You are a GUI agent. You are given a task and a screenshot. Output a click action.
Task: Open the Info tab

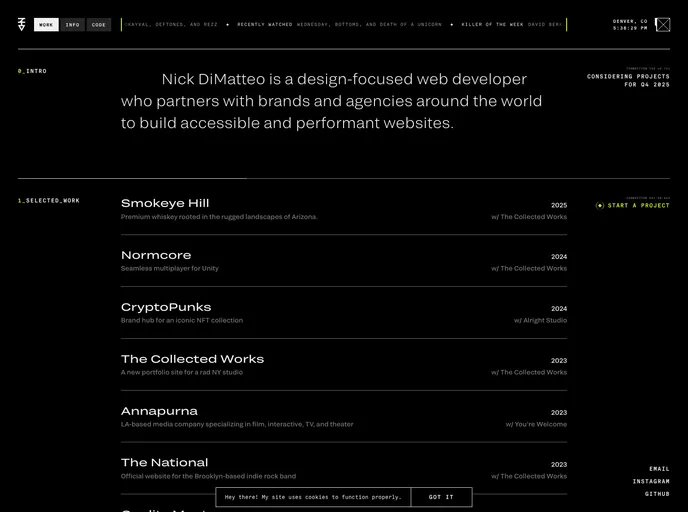point(72,25)
